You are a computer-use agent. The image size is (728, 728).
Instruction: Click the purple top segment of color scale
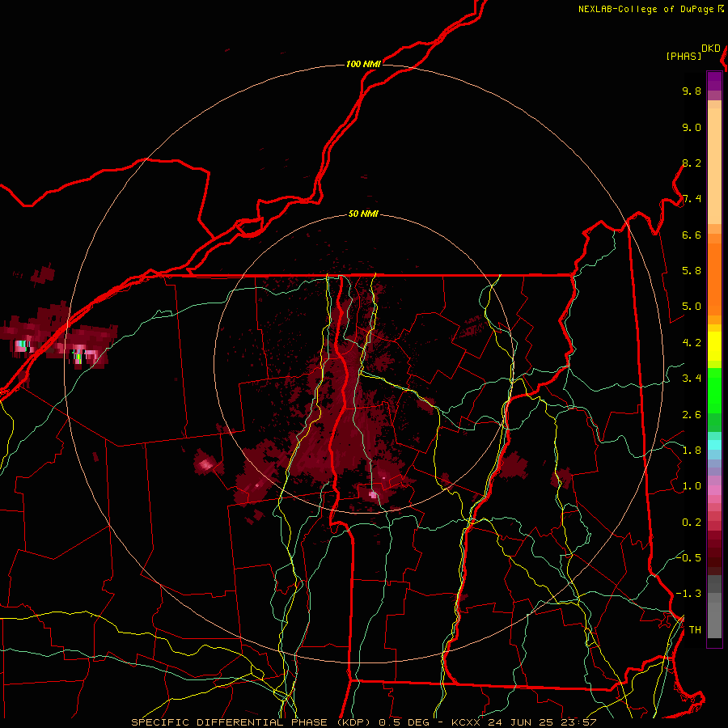[x=714, y=81]
